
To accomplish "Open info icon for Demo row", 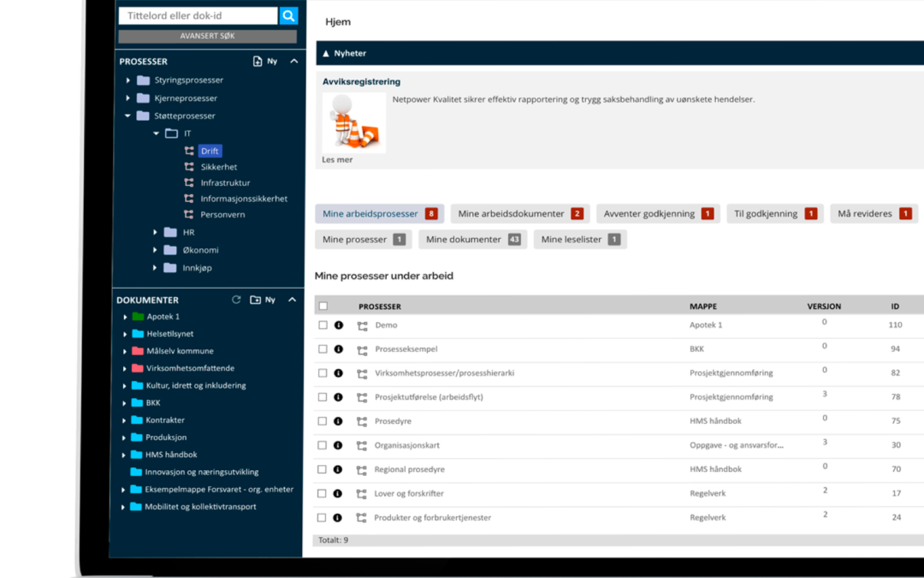I will (x=338, y=325).
